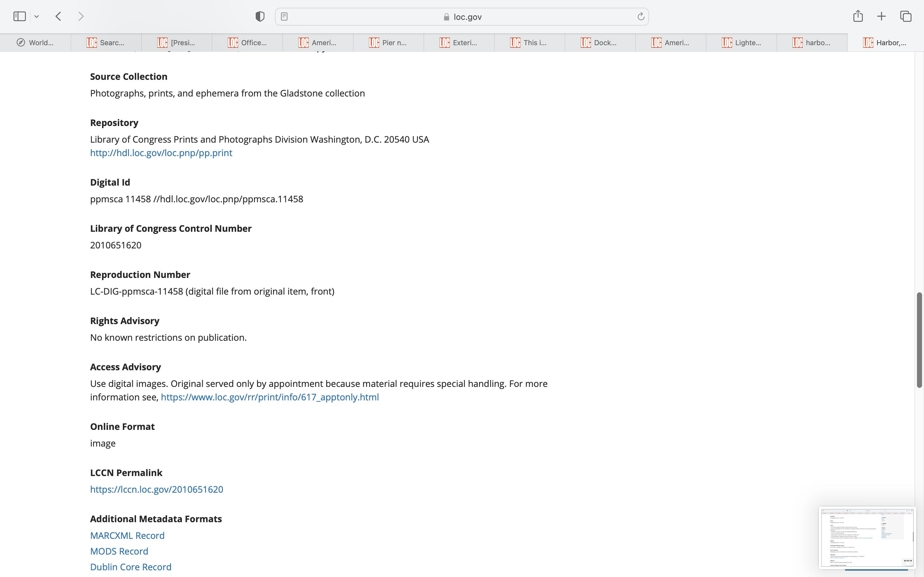Reload the loc.gov page
Viewport: 924px width, 577px height.
point(641,16)
